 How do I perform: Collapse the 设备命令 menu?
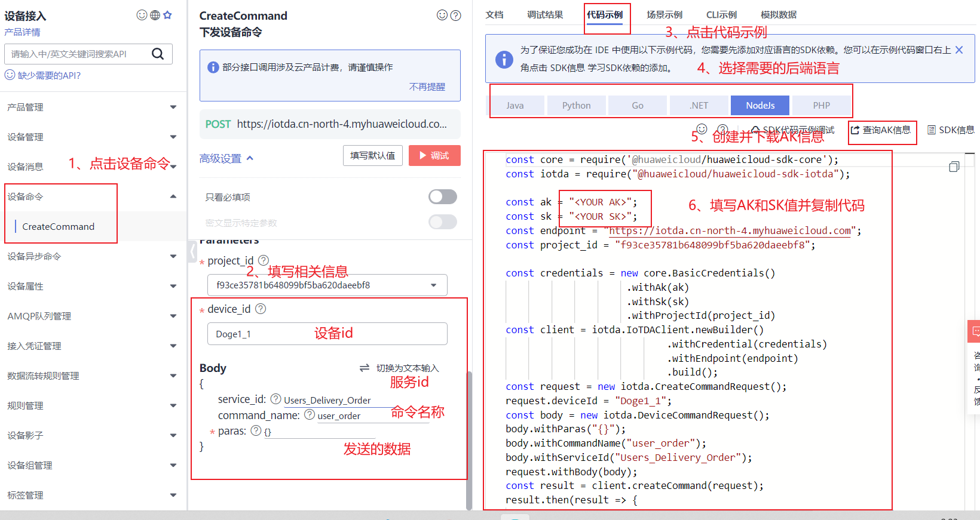93,196
